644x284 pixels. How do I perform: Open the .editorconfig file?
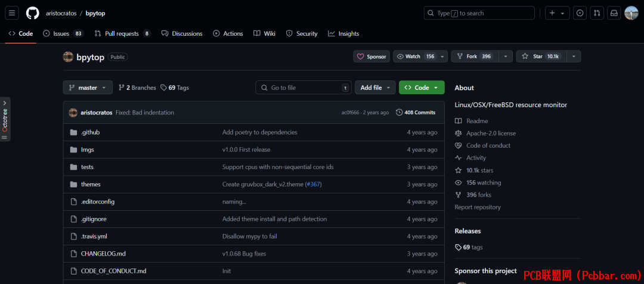(x=98, y=202)
